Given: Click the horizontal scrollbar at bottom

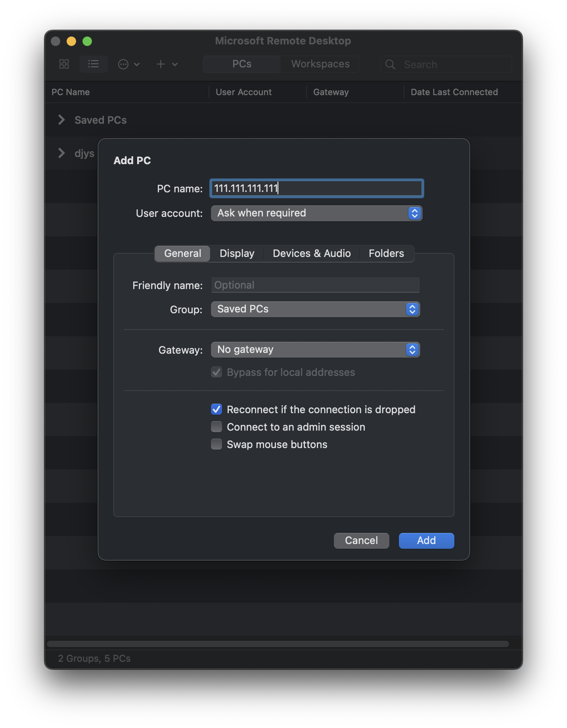Looking at the screenshot, I should tap(278, 644).
